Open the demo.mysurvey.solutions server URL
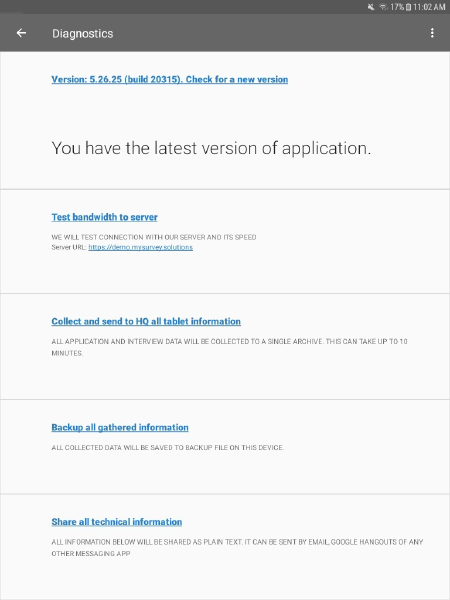Image resolution: width=450 pixels, height=600 pixels. (140, 247)
